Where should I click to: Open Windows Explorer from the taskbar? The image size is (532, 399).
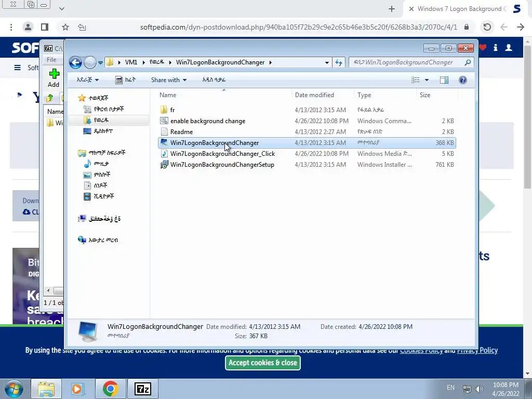46,389
